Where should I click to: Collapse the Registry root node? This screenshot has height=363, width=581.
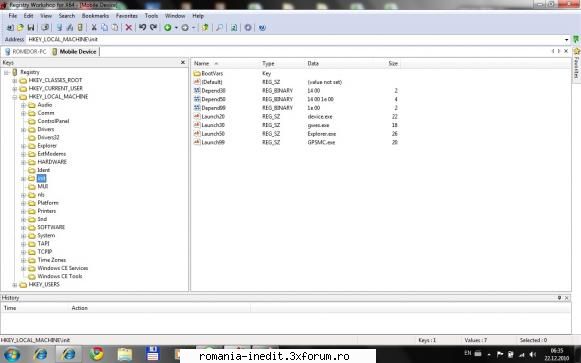pos(6,72)
